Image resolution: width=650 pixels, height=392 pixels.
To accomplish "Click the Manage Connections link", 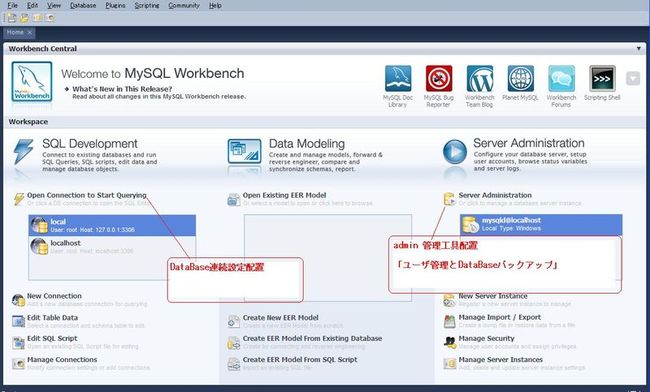I will pyautogui.click(x=62, y=359).
